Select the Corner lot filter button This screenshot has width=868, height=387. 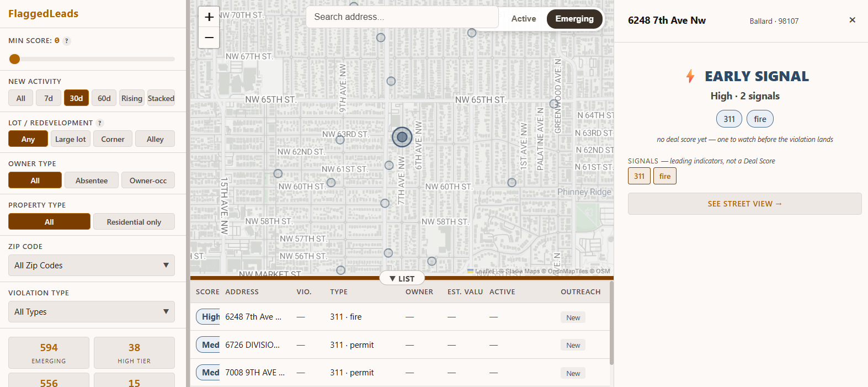pos(113,139)
